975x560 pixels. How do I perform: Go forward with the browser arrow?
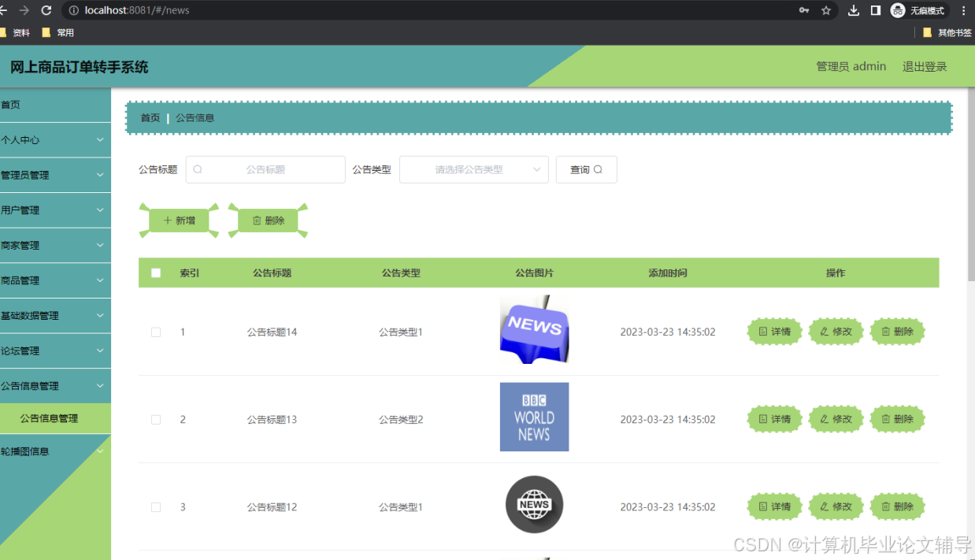pyautogui.click(x=24, y=10)
